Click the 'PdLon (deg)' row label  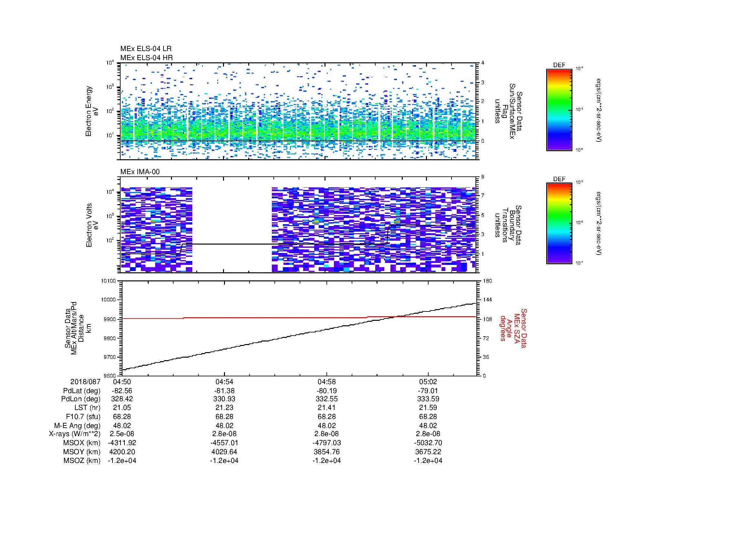[x=81, y=399]
